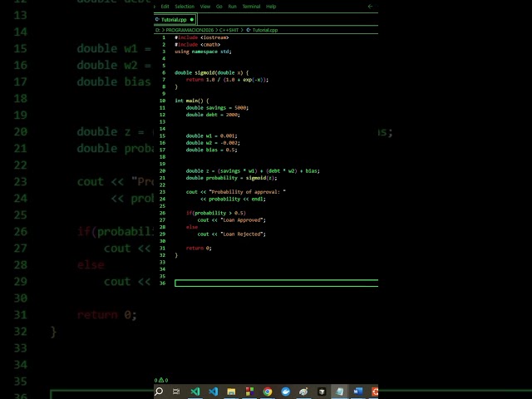532x399 pixels.
Task: Open the colorful squares app in taskbar
Action: click(249, 392)
